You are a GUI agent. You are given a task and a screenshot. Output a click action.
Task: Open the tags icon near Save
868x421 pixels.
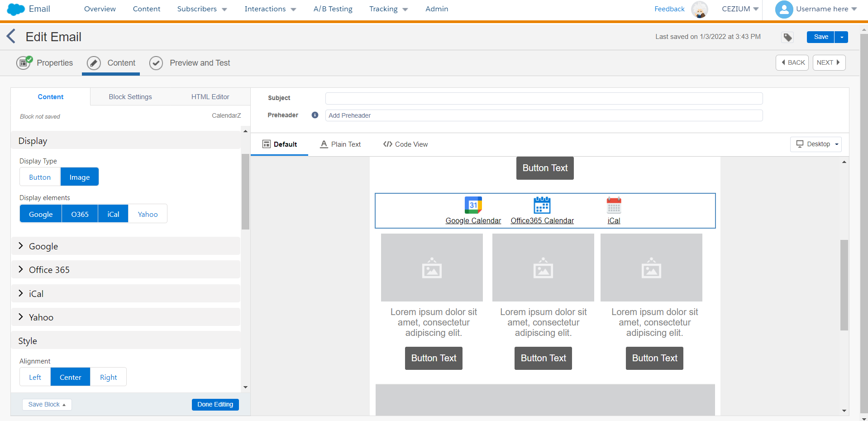(x=787, y=37)
